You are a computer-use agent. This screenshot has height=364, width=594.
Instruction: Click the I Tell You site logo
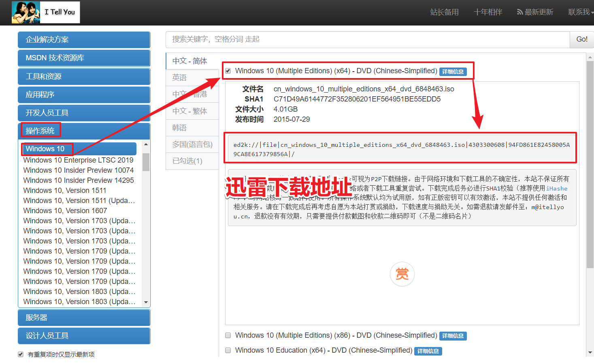pos(46,12)
